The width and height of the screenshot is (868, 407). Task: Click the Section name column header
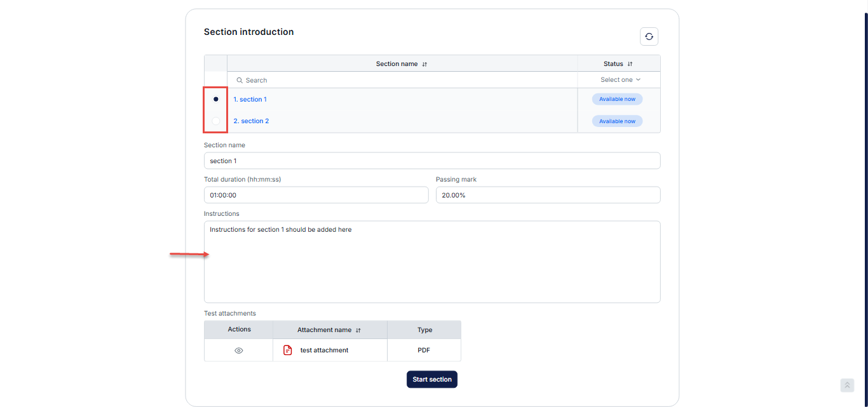tap(397, 63)
